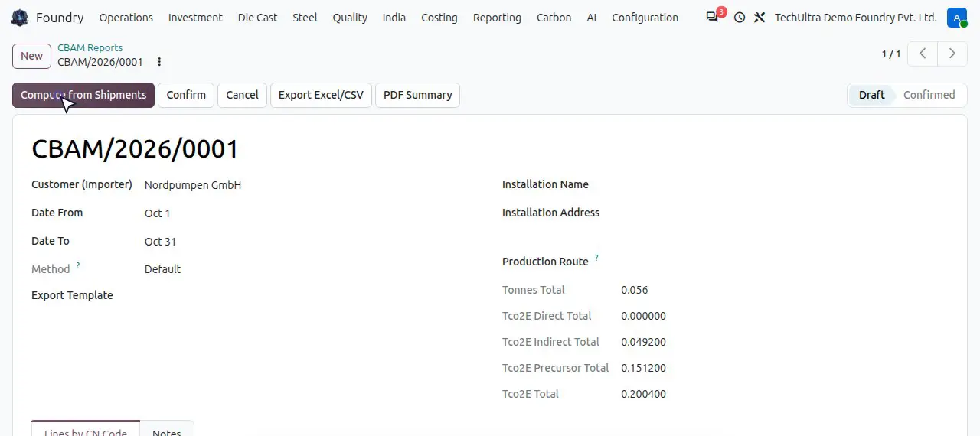Click the empty Export Template field

click(x=309, y=295)
